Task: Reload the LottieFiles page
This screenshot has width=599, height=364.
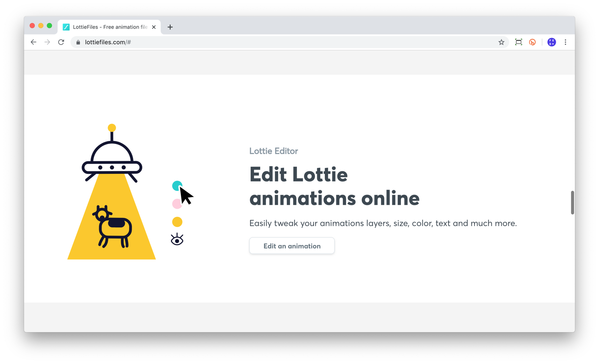Action: [61, 42]
